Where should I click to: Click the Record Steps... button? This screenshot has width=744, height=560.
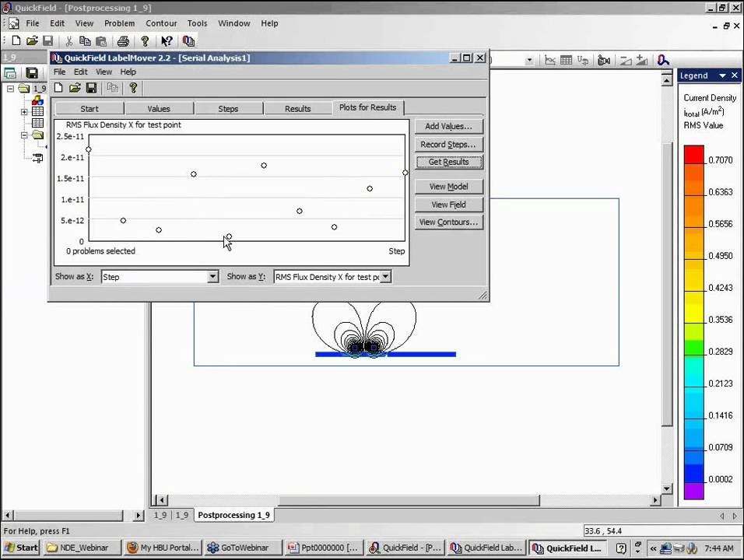(x=449, y=144)
